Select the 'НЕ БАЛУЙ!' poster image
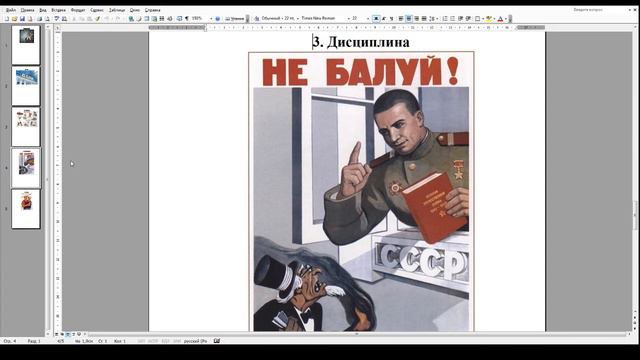Viewport: 640px width, 360px height. (x=361, y=191)
